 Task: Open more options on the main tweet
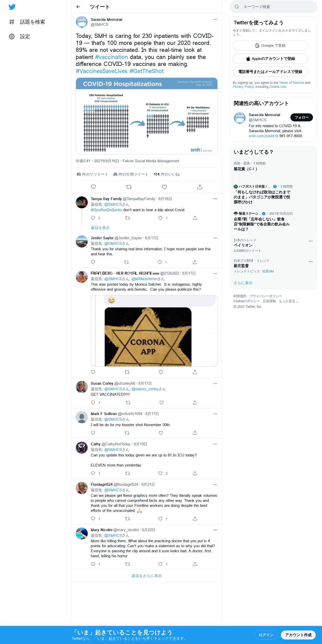[215, 20]
